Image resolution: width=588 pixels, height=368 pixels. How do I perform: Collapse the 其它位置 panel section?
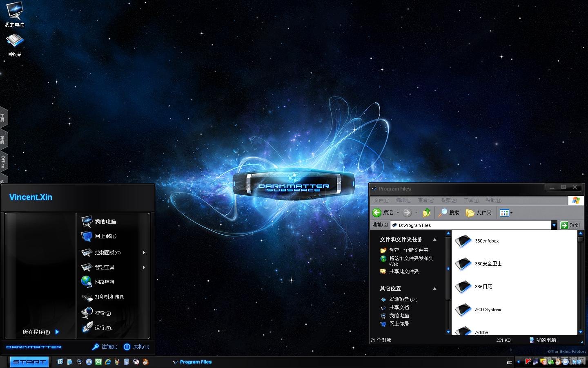(434, 289)
